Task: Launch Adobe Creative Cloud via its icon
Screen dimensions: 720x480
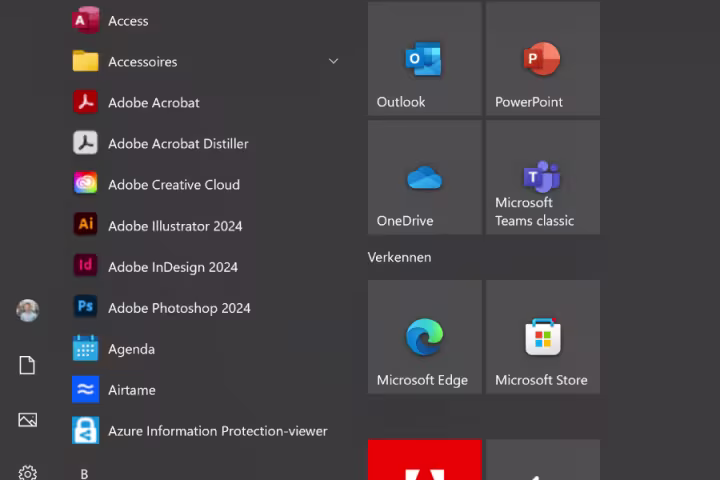Action: point(85,184)
